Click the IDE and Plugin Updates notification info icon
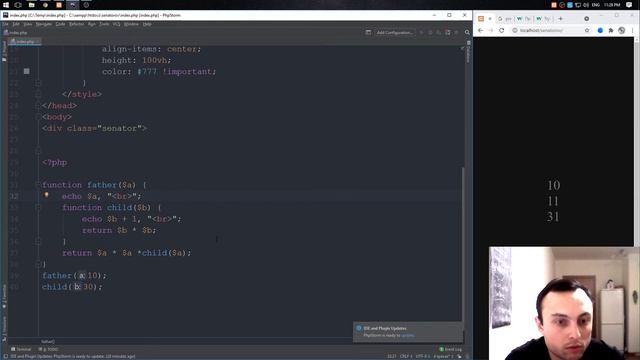The image size is (640, 360). pyautogui.click(x=359, y=328)
